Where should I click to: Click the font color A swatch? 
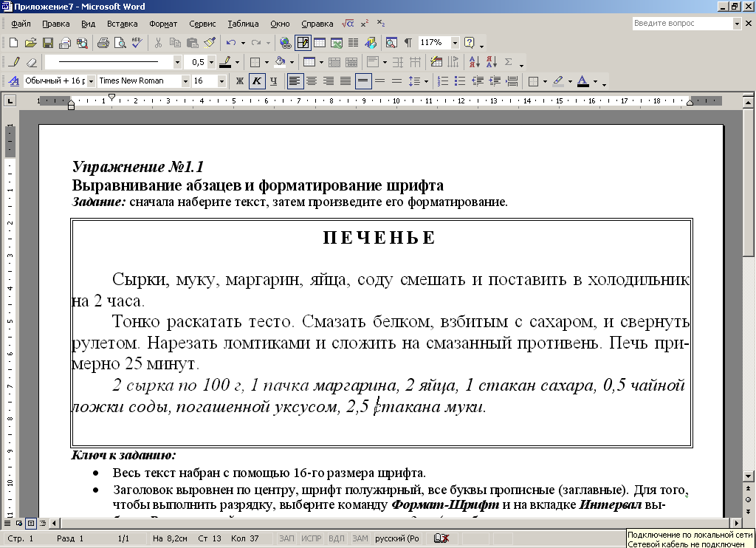583,81
